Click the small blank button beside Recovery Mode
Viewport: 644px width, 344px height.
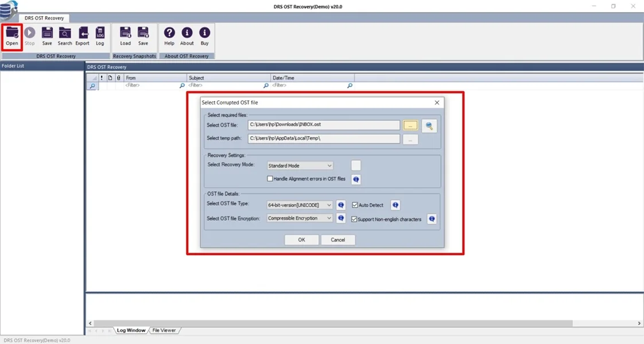pyautogui.click(x=356, y=165)
